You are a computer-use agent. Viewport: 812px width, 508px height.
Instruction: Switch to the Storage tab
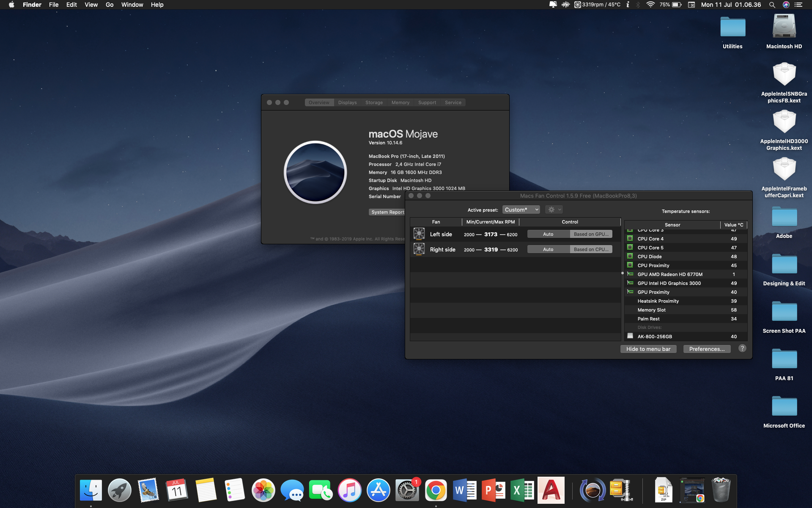tap(374, 102)
